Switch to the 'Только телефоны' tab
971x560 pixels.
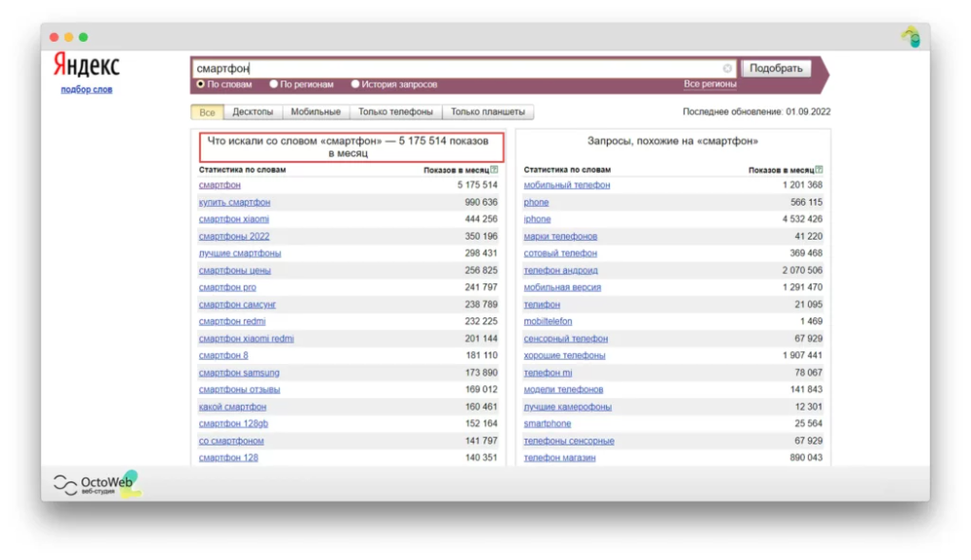click(395, 113)
